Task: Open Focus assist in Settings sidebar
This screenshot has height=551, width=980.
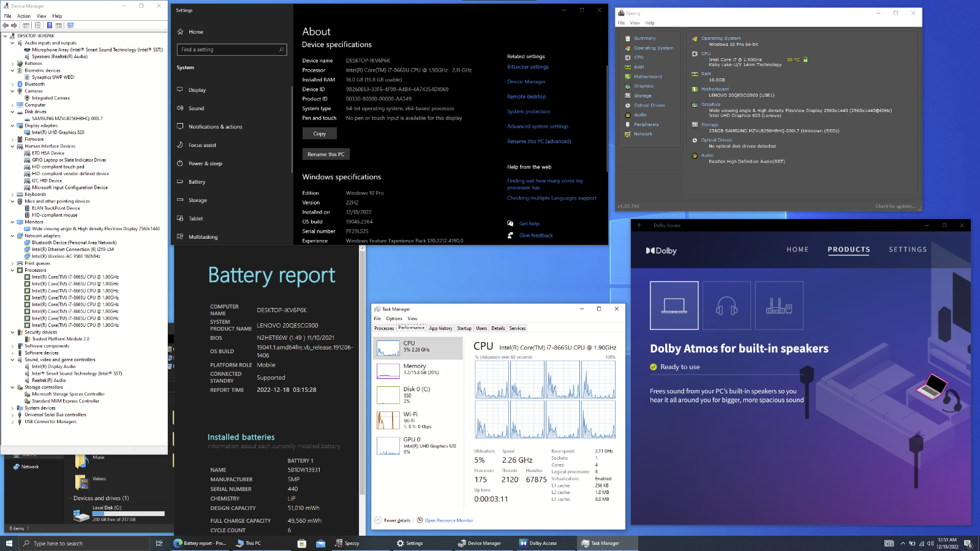Action: pyautogui.click(x=202, y=145)
